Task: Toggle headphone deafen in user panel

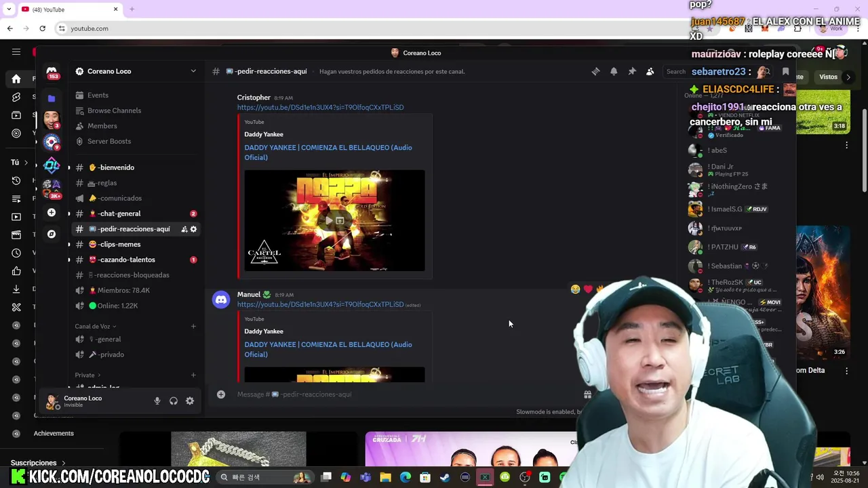Action: (x=174, y=401)
